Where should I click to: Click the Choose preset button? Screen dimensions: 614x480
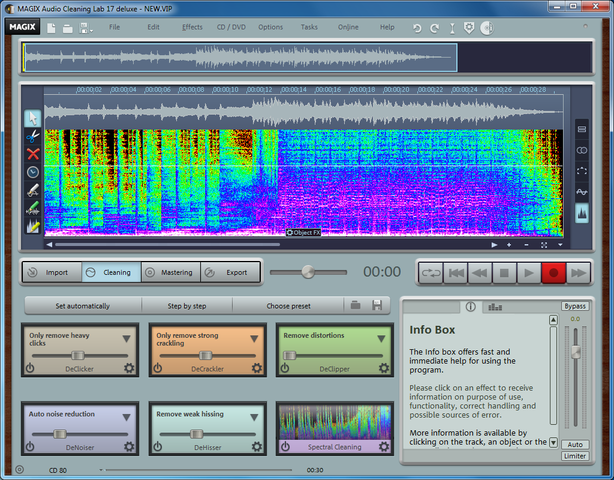click(288, 306)
